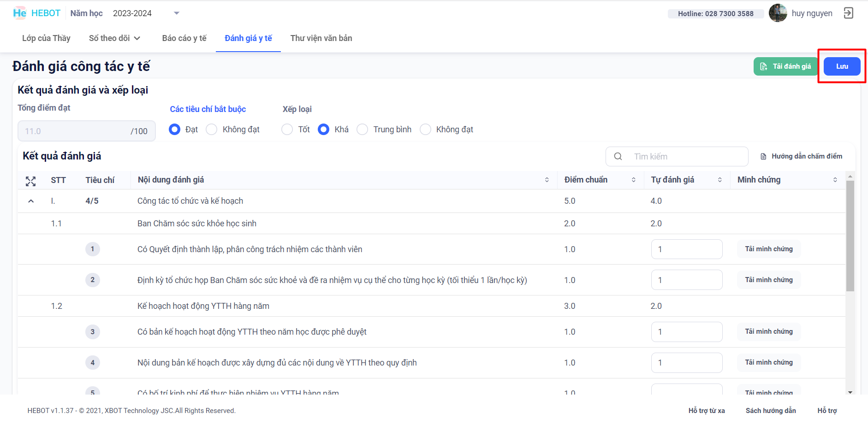Viewport: 868px width, 425px height.
Task: Click the user avatar photo
Action: pos(778,13)
